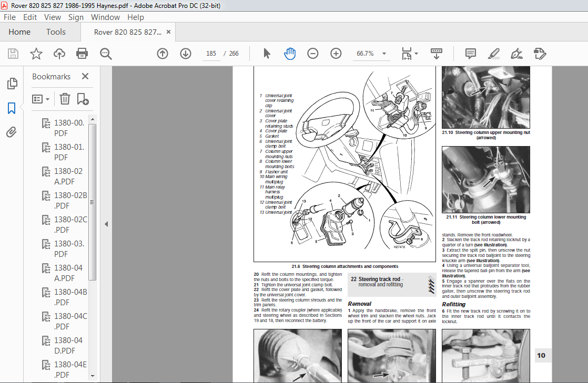This screenshot has width=588, height=383.
Task: Open page thumbnails panel icon
Action: [12, 84]
